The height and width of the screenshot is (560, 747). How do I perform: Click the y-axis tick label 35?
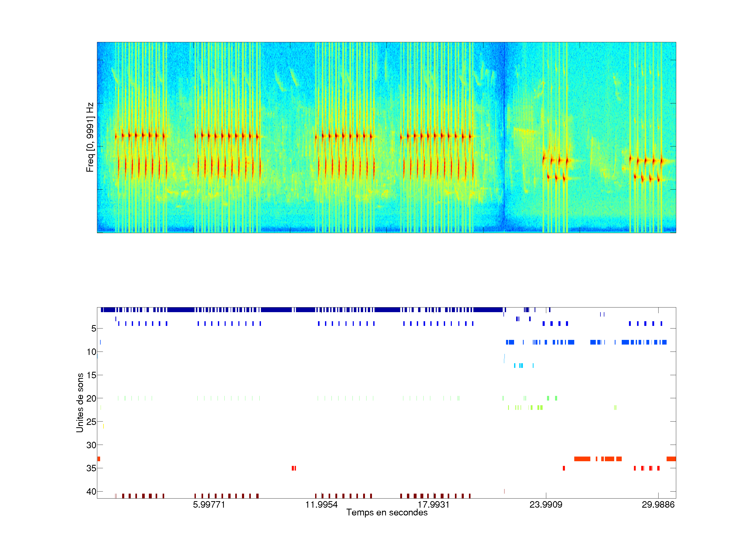[x=91, y=468]
